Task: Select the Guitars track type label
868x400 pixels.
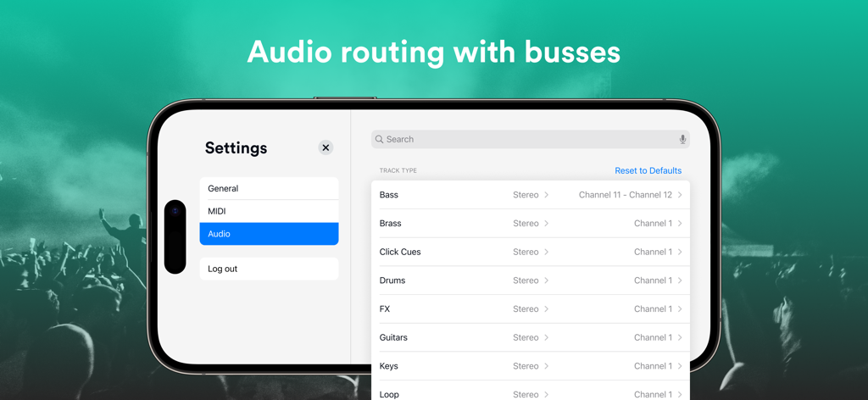Action: coord(393,337)
